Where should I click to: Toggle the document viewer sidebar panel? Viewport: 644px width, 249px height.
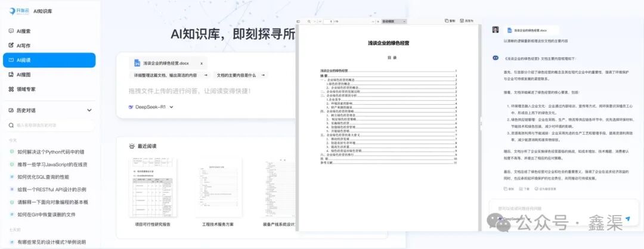point(299,21)
